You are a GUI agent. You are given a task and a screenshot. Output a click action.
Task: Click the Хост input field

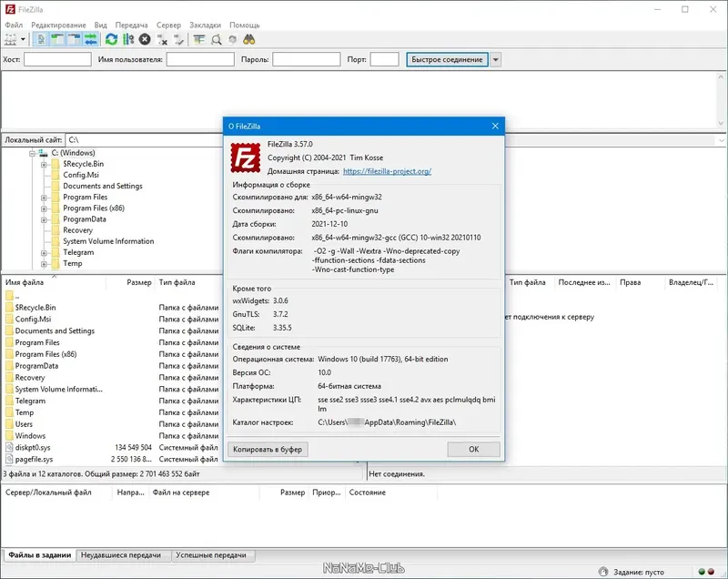coord(57,59)
